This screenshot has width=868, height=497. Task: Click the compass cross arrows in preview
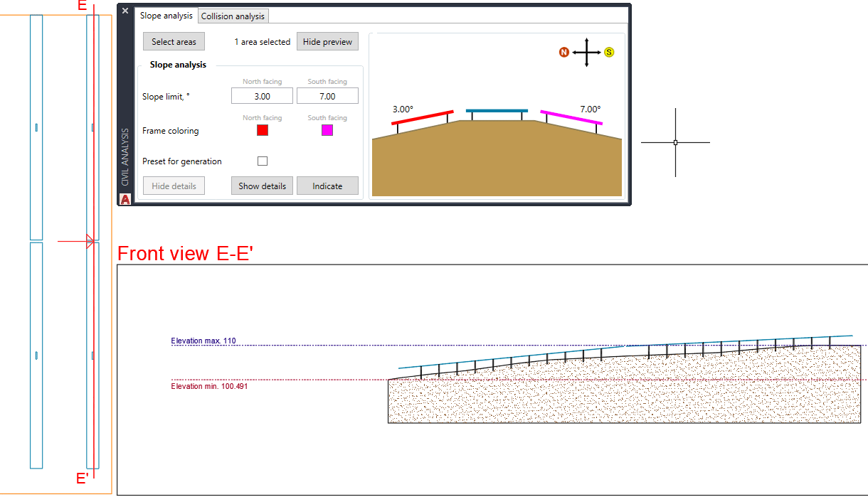tap(586, 53)
